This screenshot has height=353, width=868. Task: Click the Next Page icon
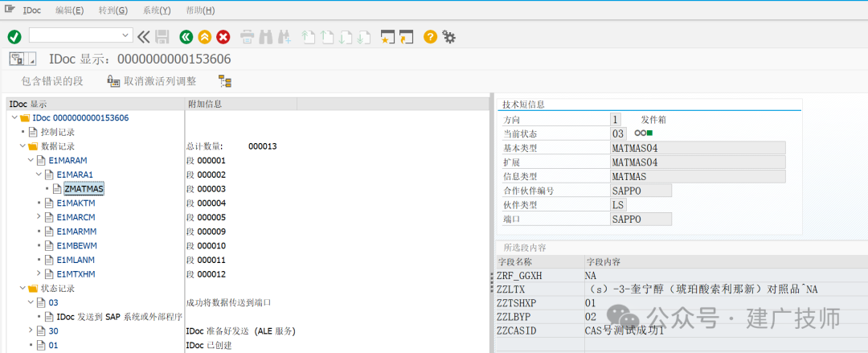345,37
